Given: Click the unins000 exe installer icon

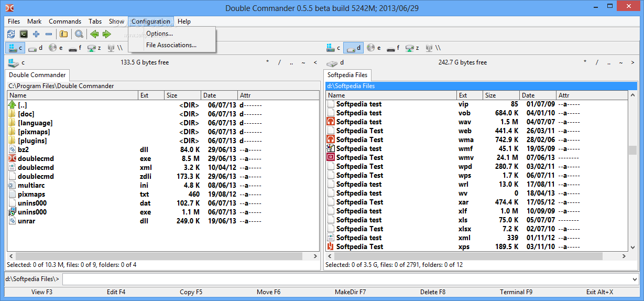Looking at the screenshot, I should pyautogui.click(x=12, y=212).
